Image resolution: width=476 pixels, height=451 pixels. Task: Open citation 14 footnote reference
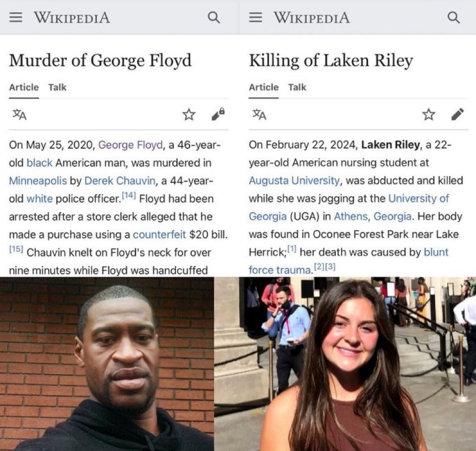pos(129,196)
